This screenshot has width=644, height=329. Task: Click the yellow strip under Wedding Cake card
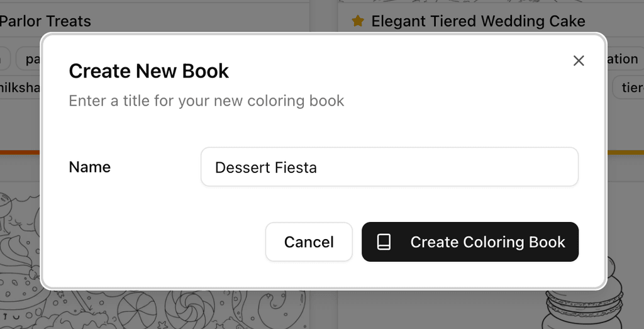(x=625, y=152)
